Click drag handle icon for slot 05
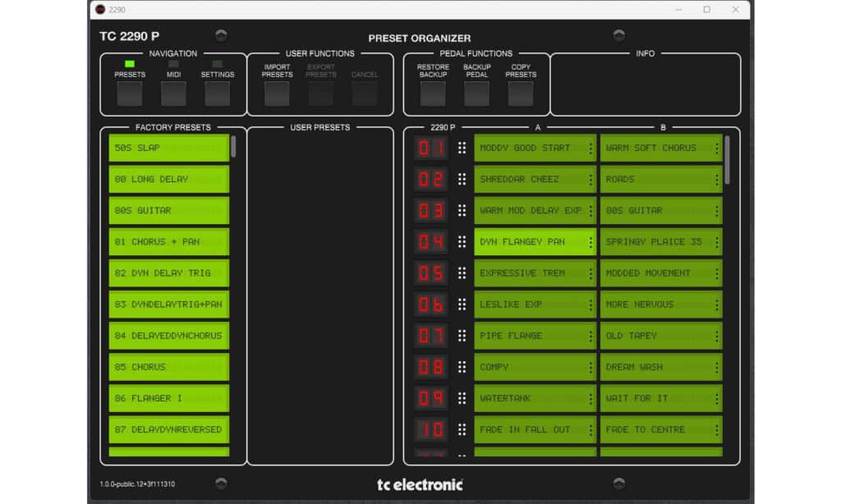Image resolution: width=841 pixels, height=504 pixels. click(462, 273)
